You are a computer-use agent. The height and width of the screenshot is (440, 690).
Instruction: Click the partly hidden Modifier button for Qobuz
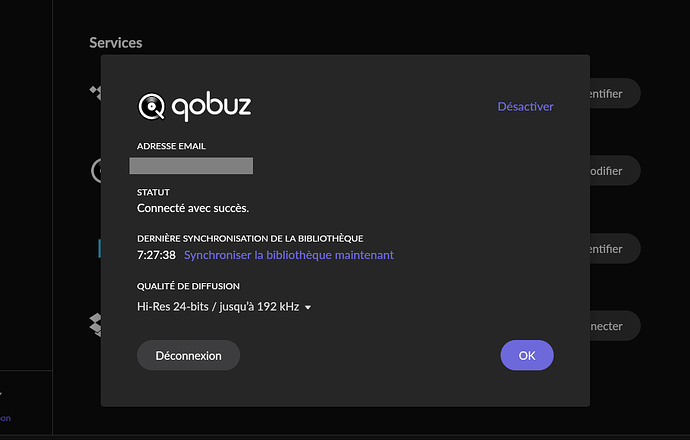click(x=615, y=171)
